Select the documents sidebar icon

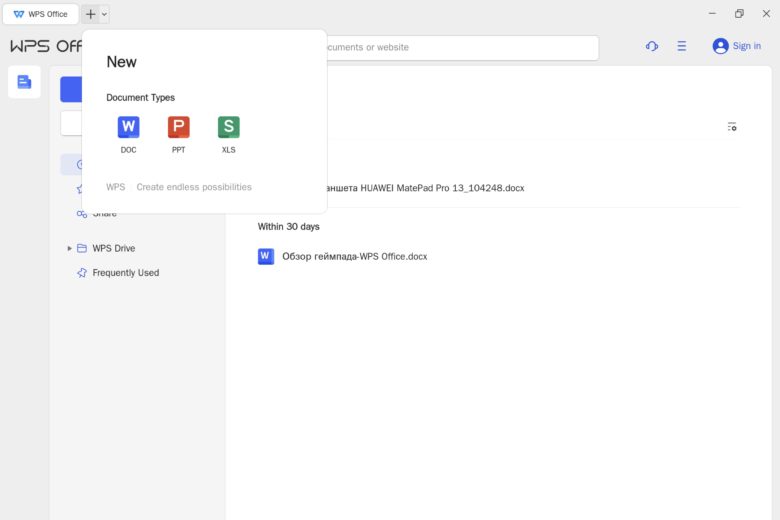pos(24,82)
